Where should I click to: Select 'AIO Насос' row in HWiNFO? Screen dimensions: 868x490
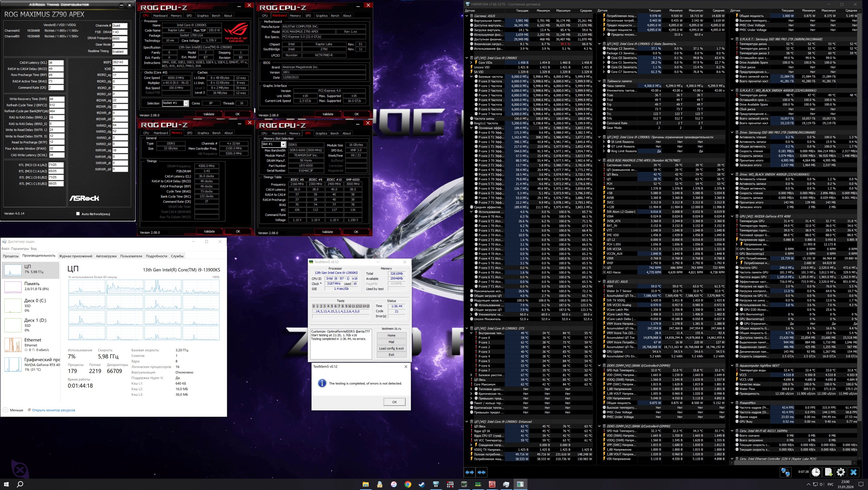coord(664,272)
